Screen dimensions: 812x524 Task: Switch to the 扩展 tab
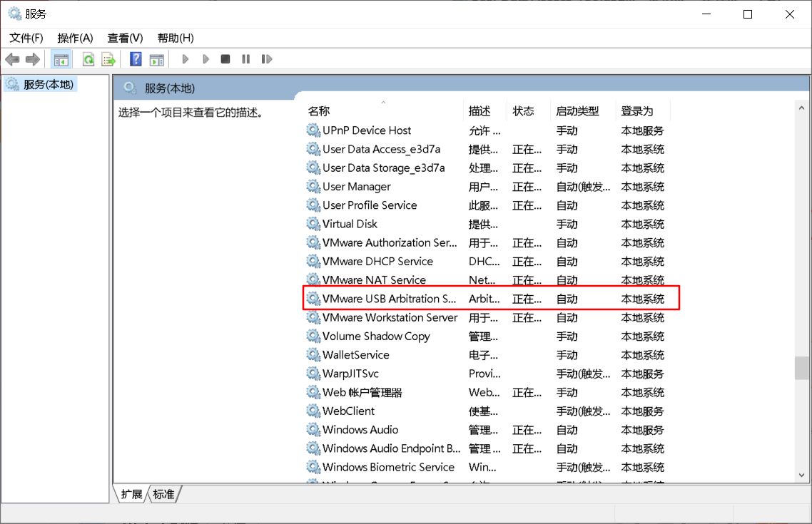tap(131, 494)
